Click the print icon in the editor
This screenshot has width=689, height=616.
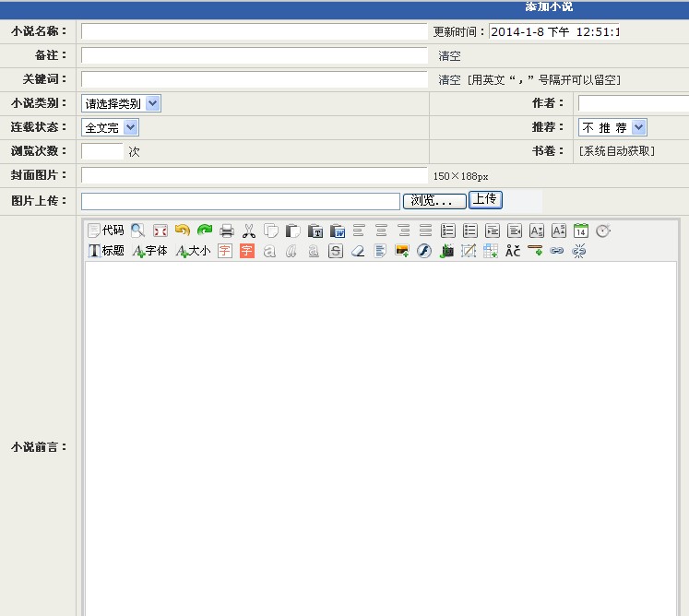pyautogui.click(x=227, y=231)
